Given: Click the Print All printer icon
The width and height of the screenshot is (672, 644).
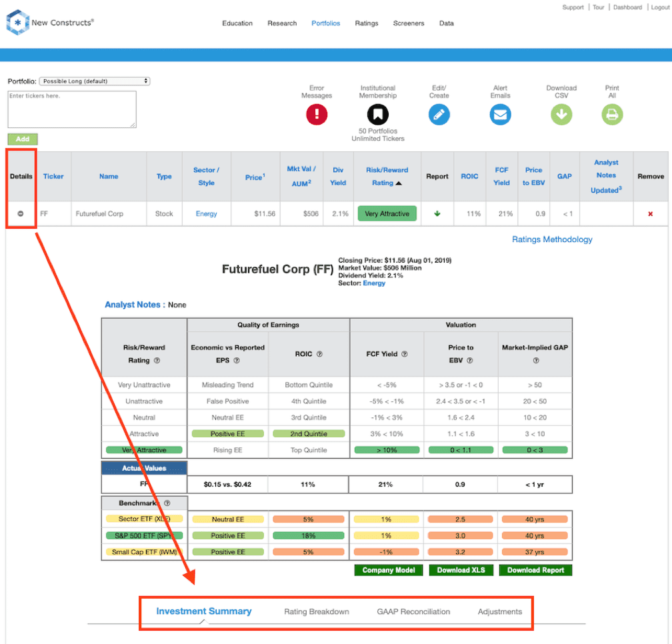Looking at the screenshot, I should click(612, 115).
